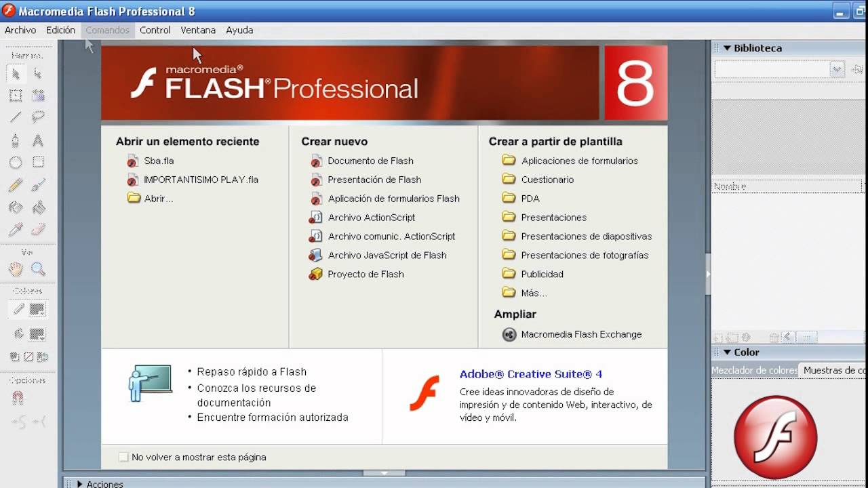868x488 pixels.
Task: Open IMPORTANTISIMO PLAY.fla
Action: coord(201,180)
